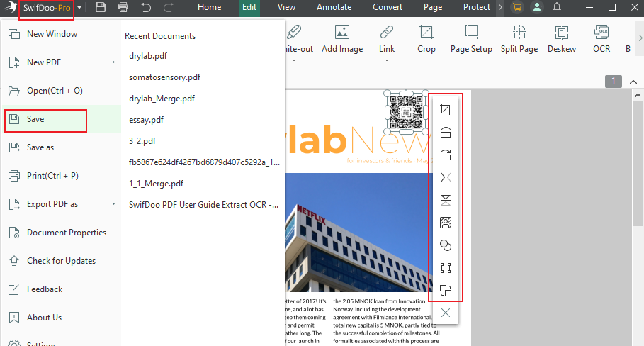Expand the Export PDF as submenu arrow
Viewport: 644px width, 346px height.
click(113, 203)
